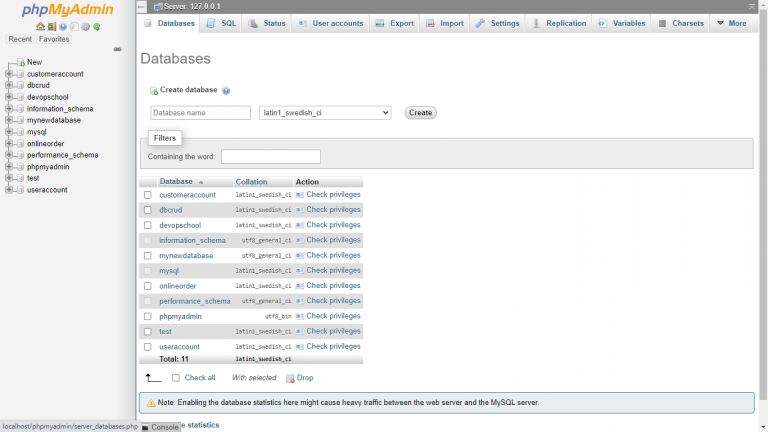Click the Drop icon for selected databases

[290, 378]
